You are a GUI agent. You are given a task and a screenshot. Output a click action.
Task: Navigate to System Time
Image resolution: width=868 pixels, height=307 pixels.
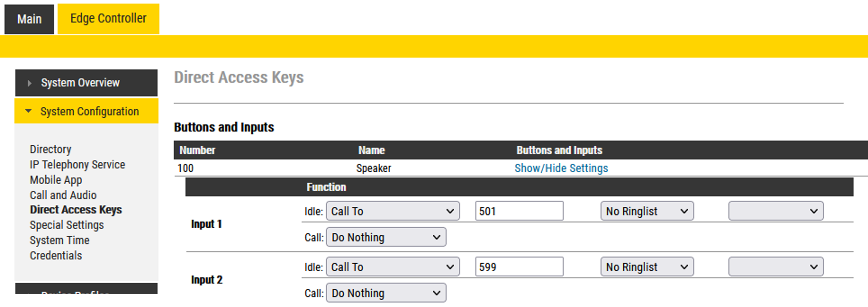click(x=60, y=240)
